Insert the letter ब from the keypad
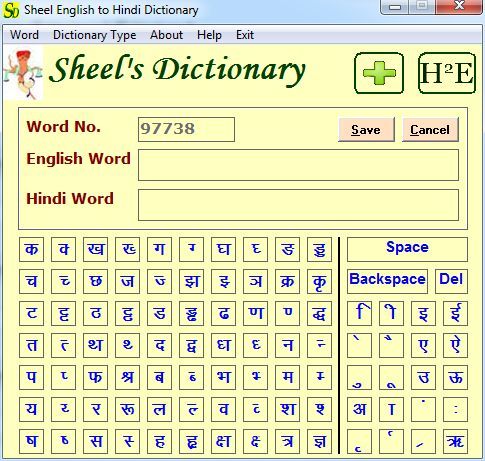 coord(159,377)
